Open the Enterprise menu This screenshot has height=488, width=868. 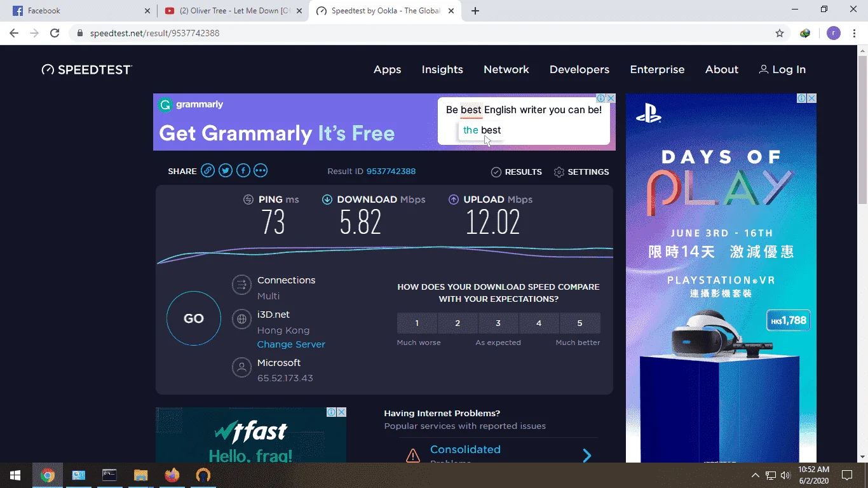pyautogui.click(x=657, y=69)
